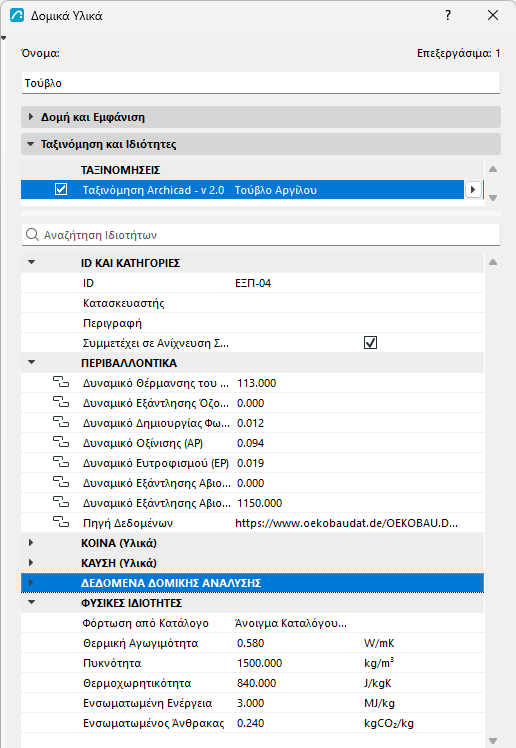Click link icon beside the 0.000 Αβιοτικών row

pyautogui.click(x=61, y=483)
